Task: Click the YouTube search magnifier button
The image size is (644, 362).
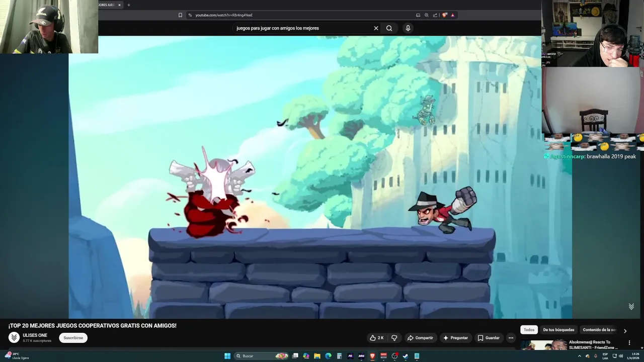Action: tap(389, 28)
